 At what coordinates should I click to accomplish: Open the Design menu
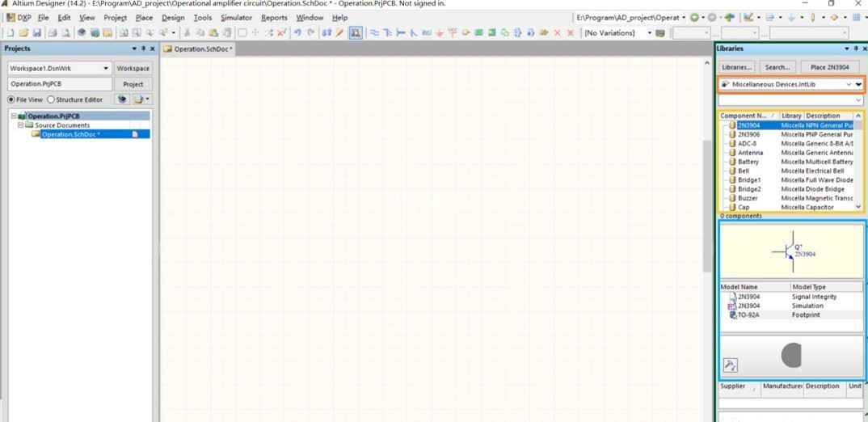[x=173, y=17]
